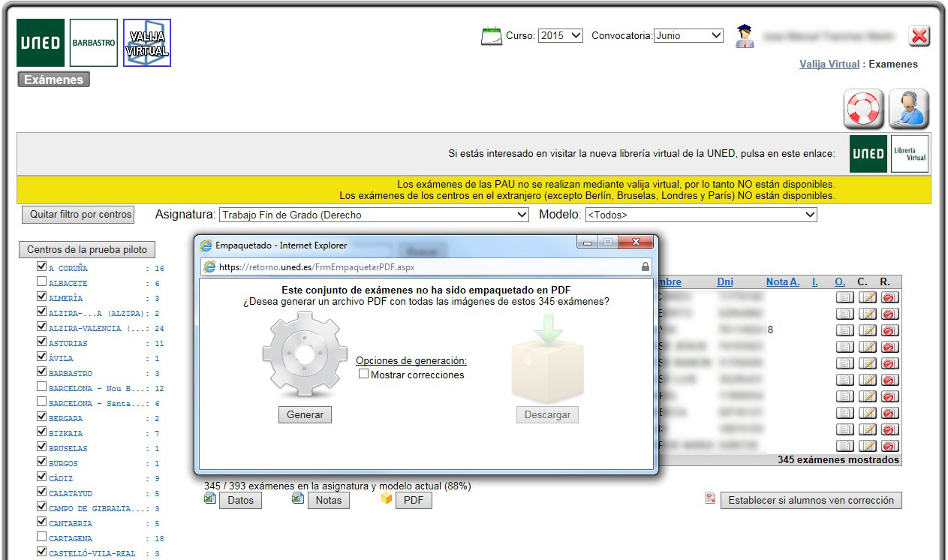Click the Internet Explorer icon in the popup title

coord(206,245)
